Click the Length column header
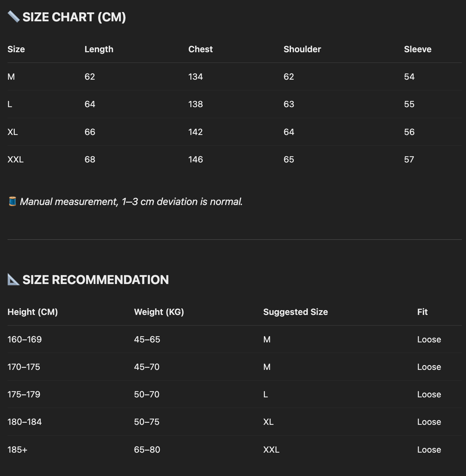This screenshot has width=466, height=476. tap(99, 49)
